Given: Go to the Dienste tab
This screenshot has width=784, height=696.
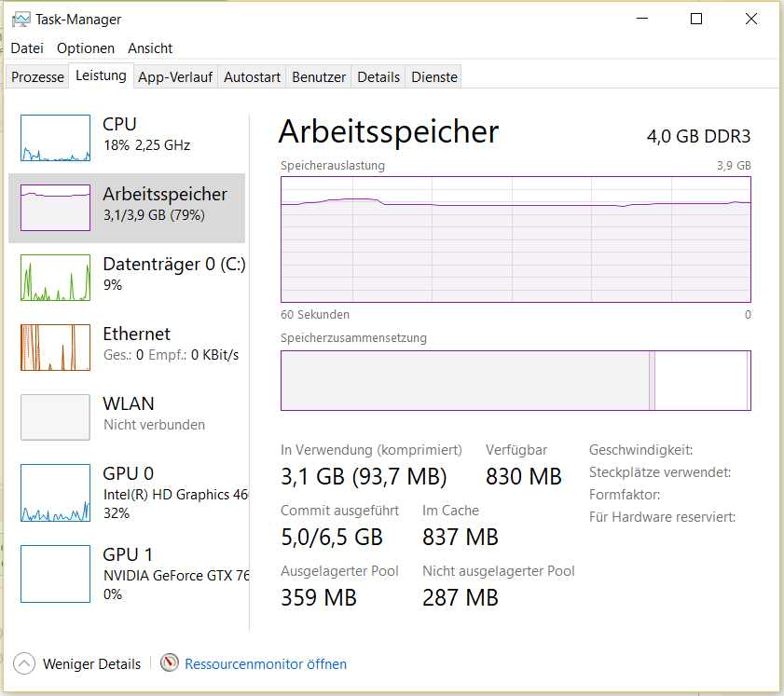Looking at the screenshot, I should pyautogui.click(x=434, y=77).
